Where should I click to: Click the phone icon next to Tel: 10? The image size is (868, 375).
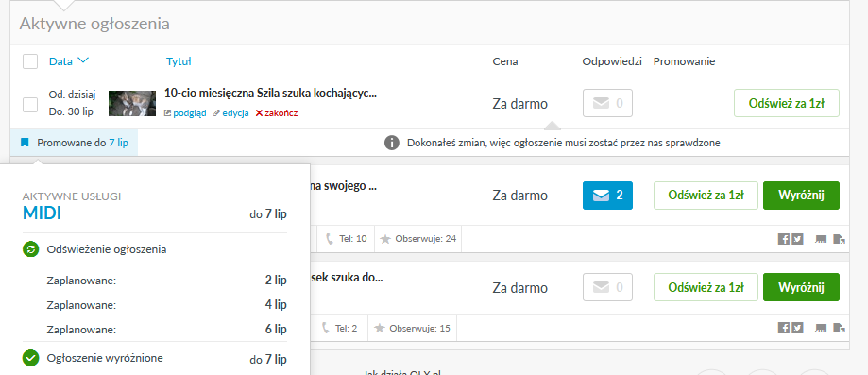pos(330,239)
